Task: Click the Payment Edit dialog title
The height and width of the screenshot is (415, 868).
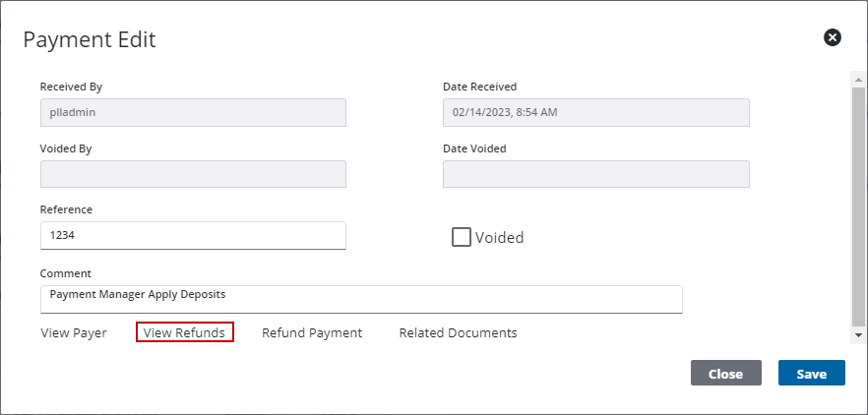Action: (x=90, y=39)
